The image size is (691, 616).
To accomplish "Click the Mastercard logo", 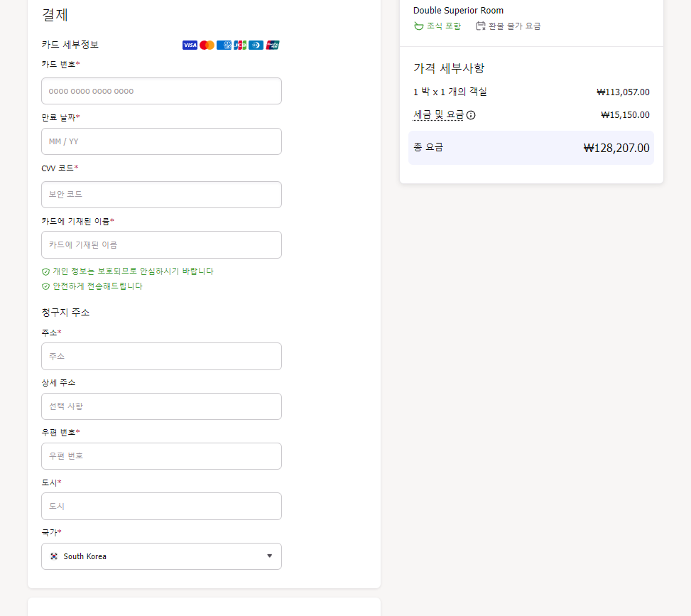I will [x=207, y=45].
